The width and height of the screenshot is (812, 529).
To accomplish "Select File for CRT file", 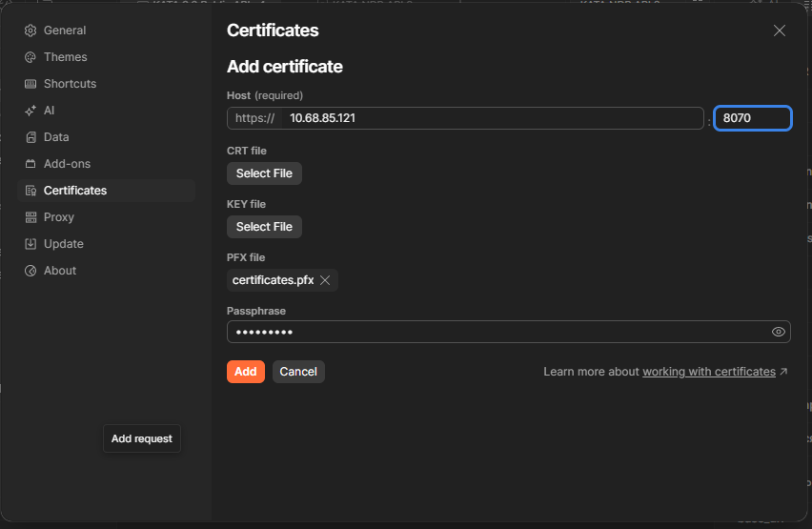I will click(x=264, y=173).
